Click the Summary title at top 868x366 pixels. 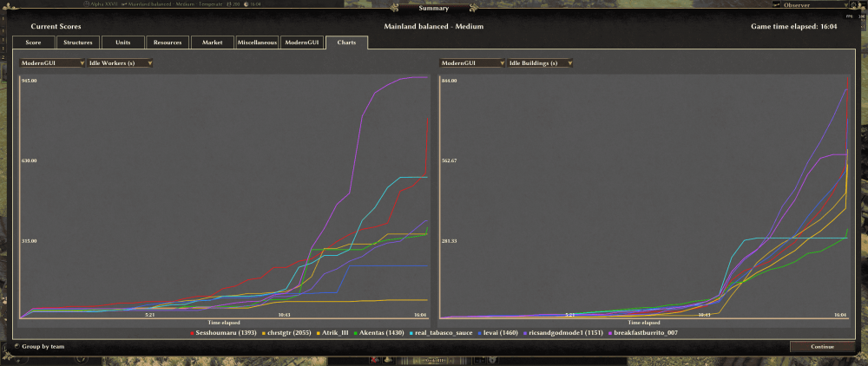pyautogui.click(x=433, y=8)
